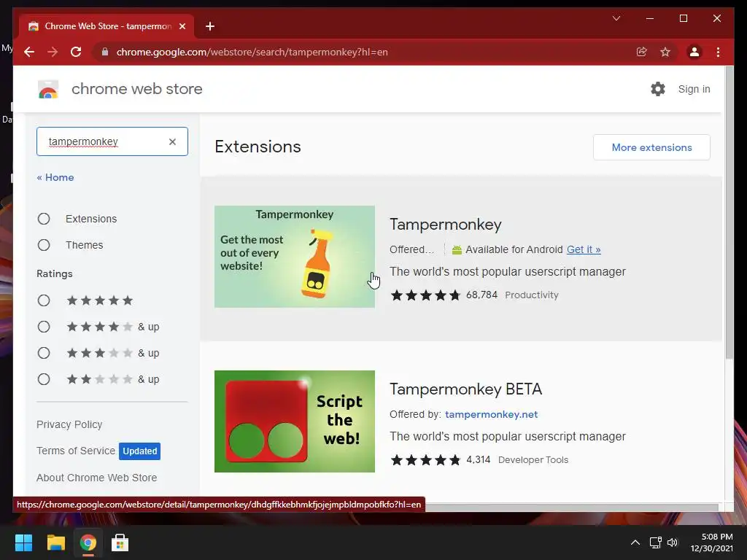Click the More extensions button
Screen dimensions: 747x560
(x=651, y=147)
